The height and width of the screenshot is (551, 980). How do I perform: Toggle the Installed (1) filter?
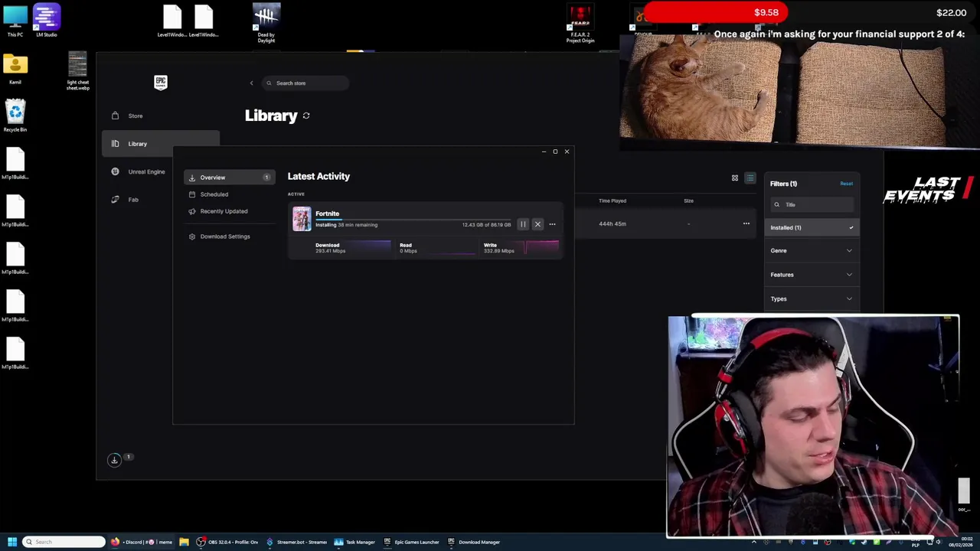point(812,227)
